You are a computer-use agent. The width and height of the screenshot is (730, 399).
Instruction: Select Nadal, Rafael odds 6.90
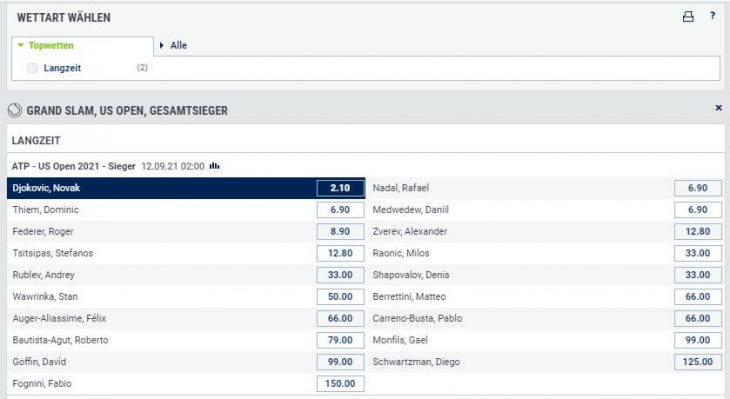click(x=697, y=188)
